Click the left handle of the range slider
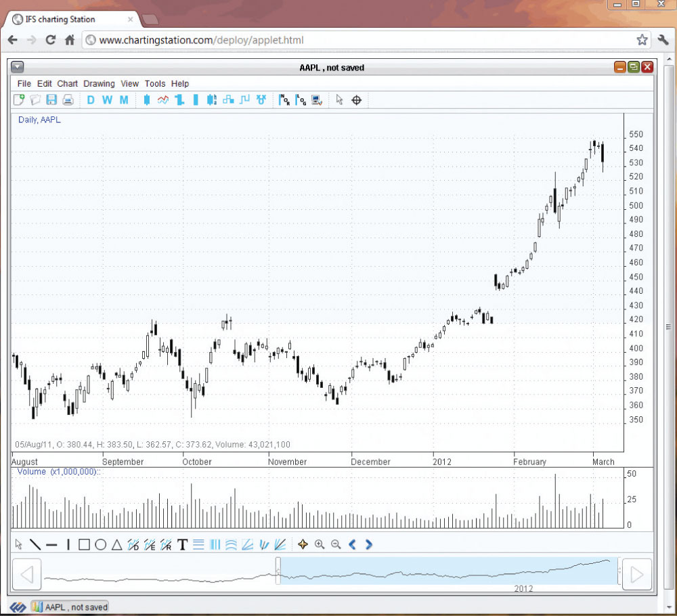Viewport: 677px width, 616px height. tap(278, 571)
